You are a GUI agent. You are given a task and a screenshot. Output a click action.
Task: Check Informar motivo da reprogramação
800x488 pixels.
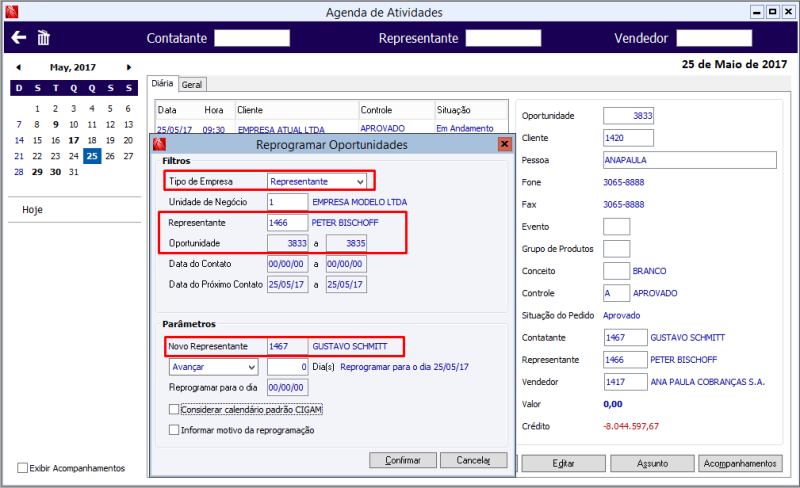(x=174, y=430)
